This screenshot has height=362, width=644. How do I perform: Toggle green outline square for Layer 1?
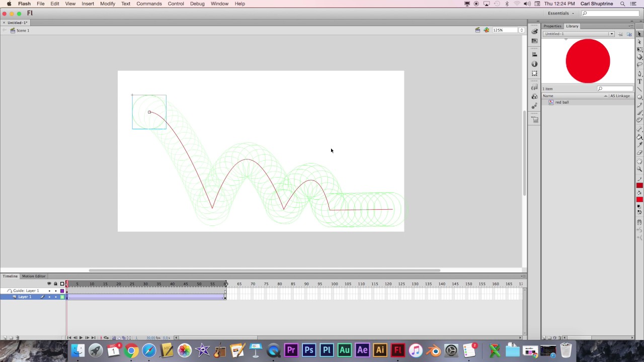click(62, 297)
